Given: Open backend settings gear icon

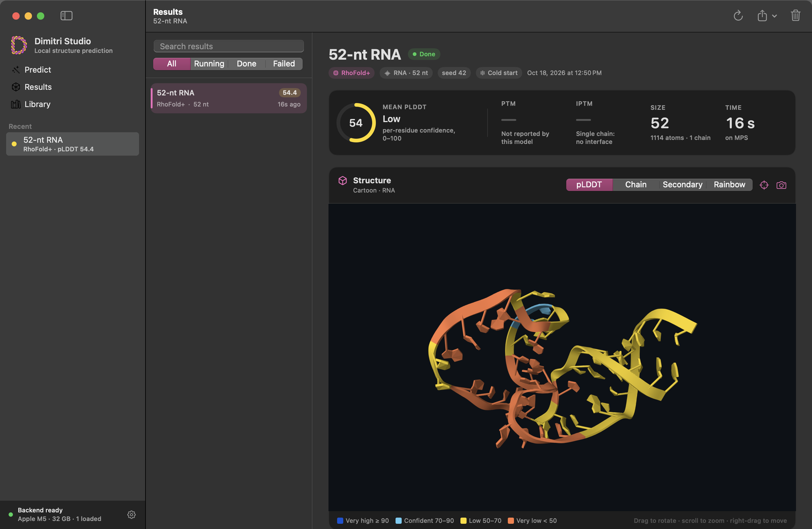Looking at the screenshot, I should pyautogui.click(x=131, y=515).
